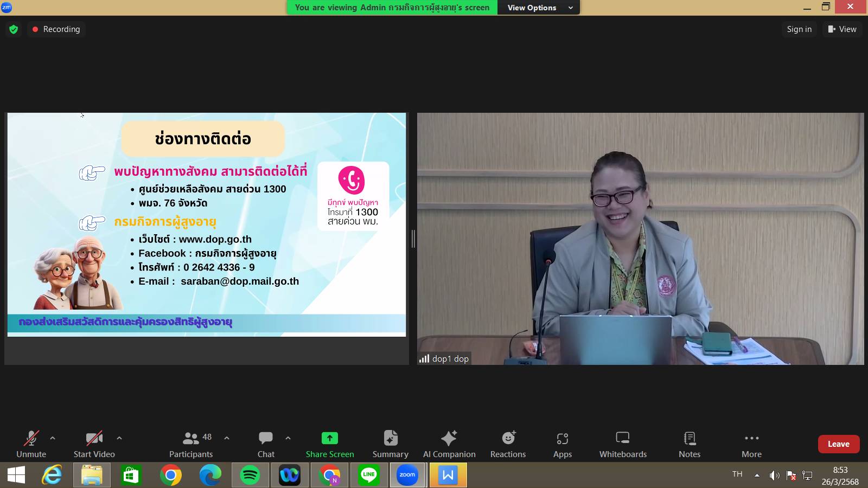Open the Notes tool

[x=690, y=444]
